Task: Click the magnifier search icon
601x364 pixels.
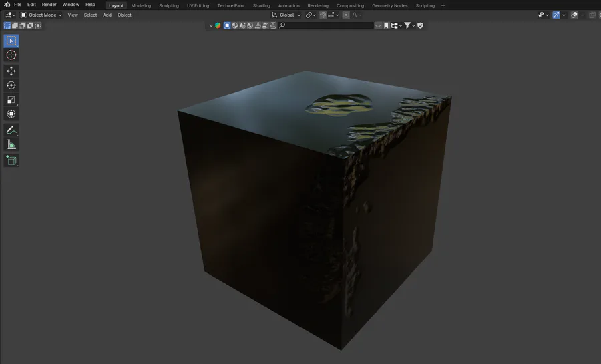Action: (x=282, y=25)
